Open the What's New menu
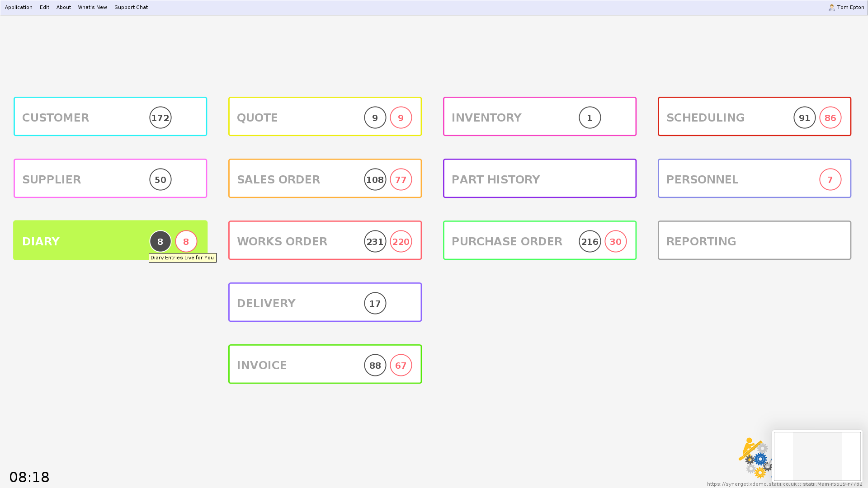The width and height of the screenshot is (868, 488). (x=92, y=8)
